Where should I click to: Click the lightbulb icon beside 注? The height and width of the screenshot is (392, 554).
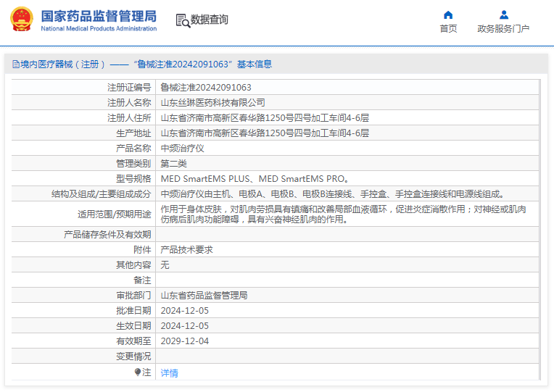point(138,372)
